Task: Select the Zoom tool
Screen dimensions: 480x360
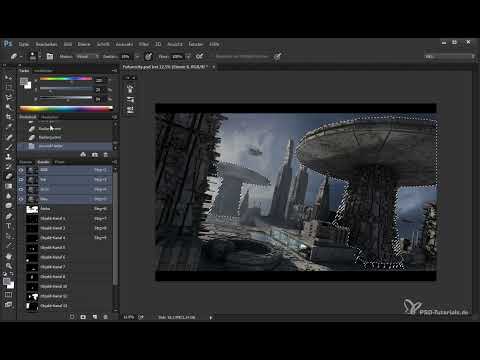Action: [9, 266]
